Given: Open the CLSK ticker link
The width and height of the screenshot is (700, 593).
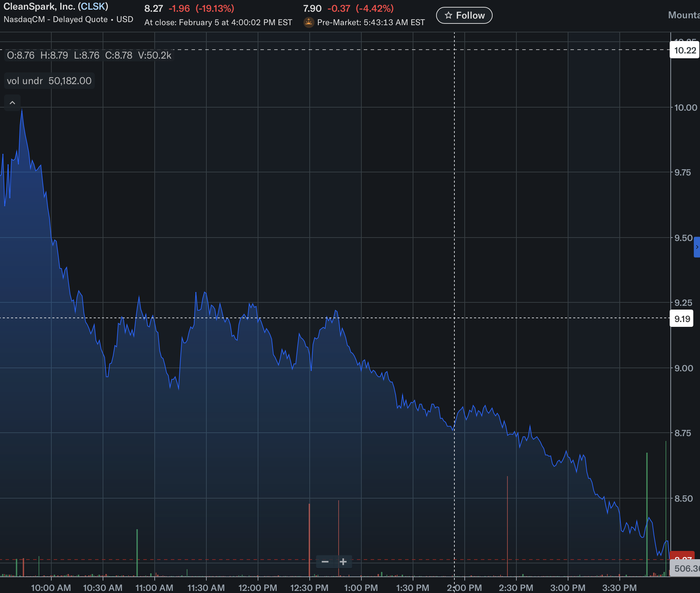Looking at the screenshot, I should (x=93, y=7).
